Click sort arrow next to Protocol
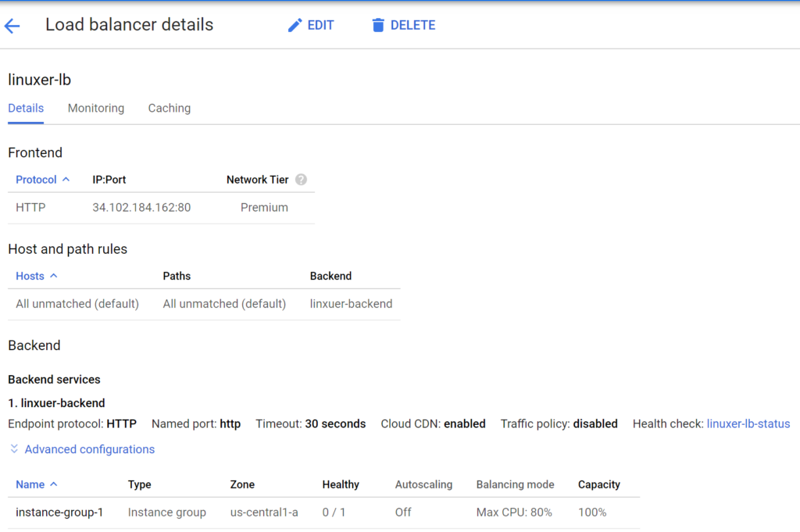 pos(66,180)
